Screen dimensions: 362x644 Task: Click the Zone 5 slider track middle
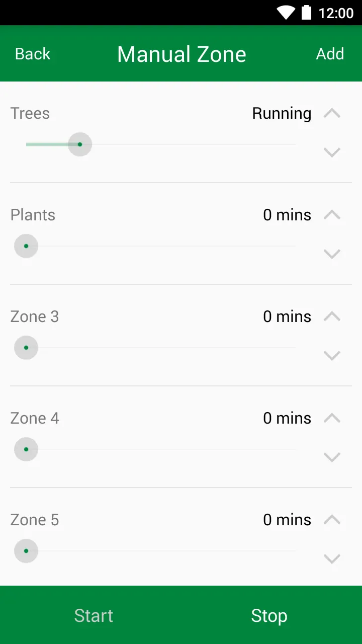tap(161, 551)
